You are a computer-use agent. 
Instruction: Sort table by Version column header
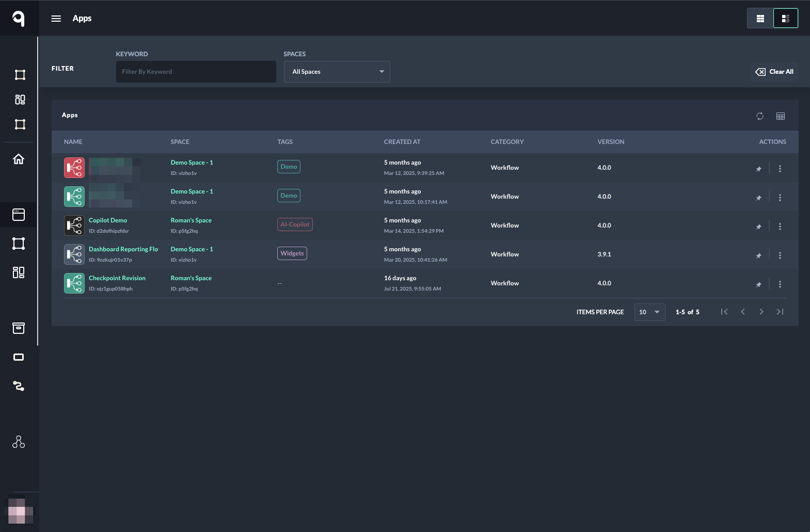coord(610,142)
